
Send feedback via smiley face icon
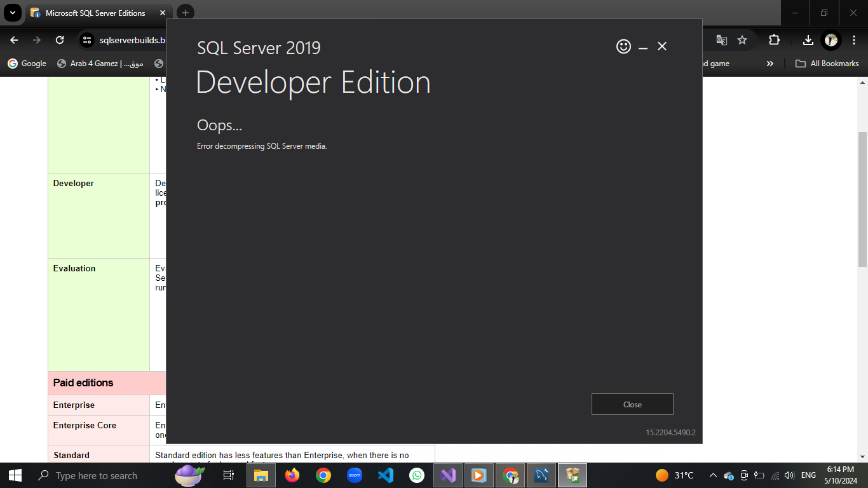624,46
